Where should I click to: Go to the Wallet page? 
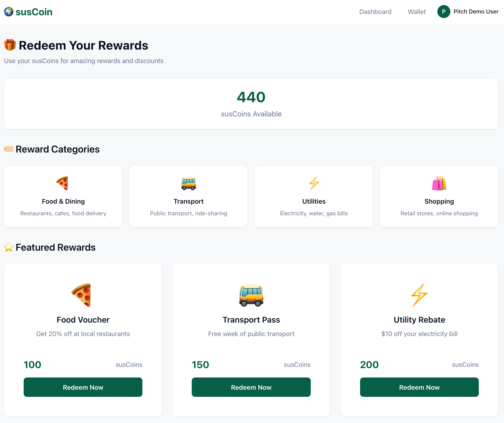417,12
